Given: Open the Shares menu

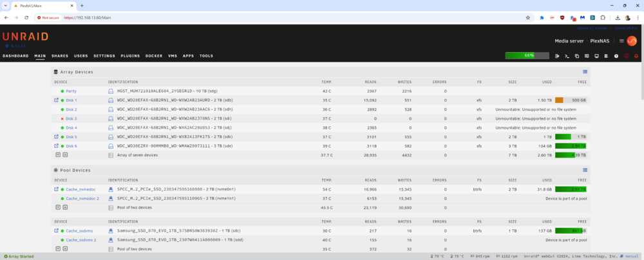Looking at the screenshot, I should [x=60, y=56].
